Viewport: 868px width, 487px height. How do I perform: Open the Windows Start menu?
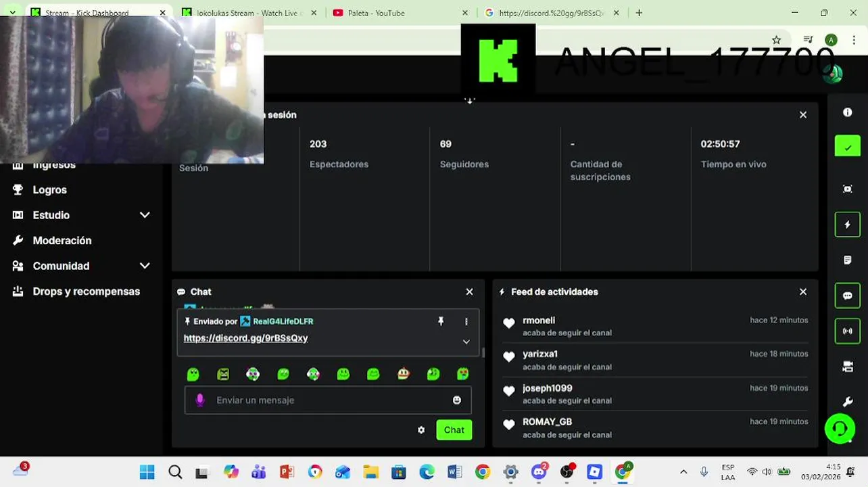[147, 472]
